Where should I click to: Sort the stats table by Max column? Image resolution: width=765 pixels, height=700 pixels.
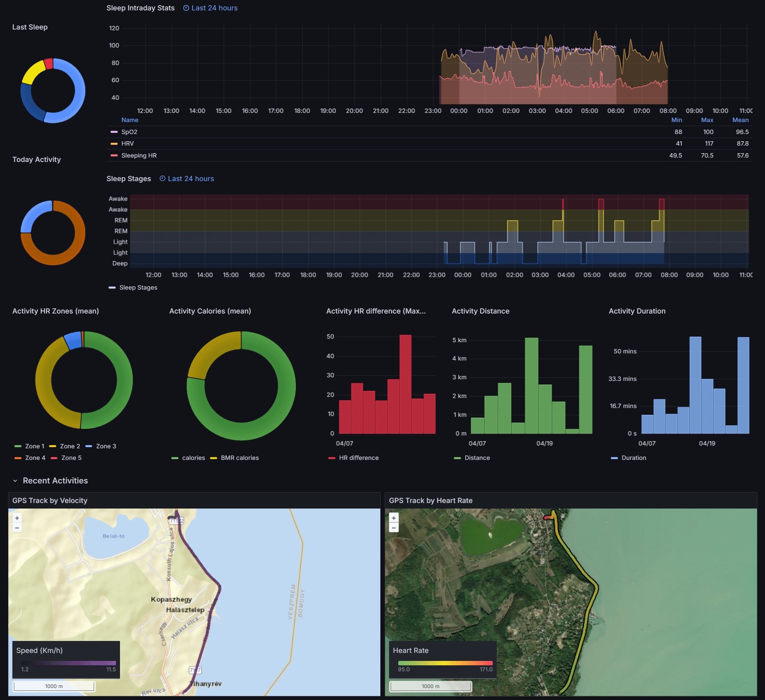click(707, 120)
